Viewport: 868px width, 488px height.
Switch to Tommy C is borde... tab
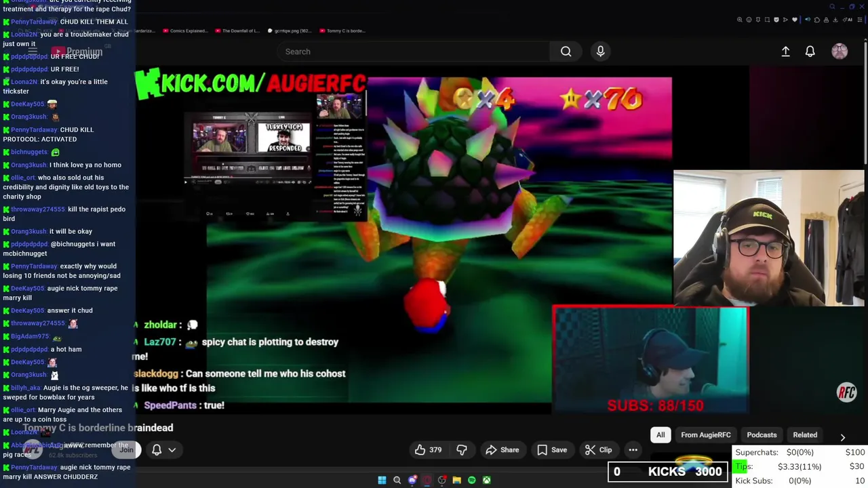[342, 30]
